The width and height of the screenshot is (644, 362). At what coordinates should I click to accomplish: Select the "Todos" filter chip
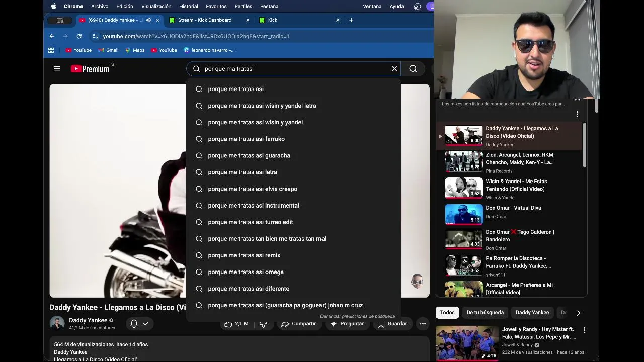point(447,313)
